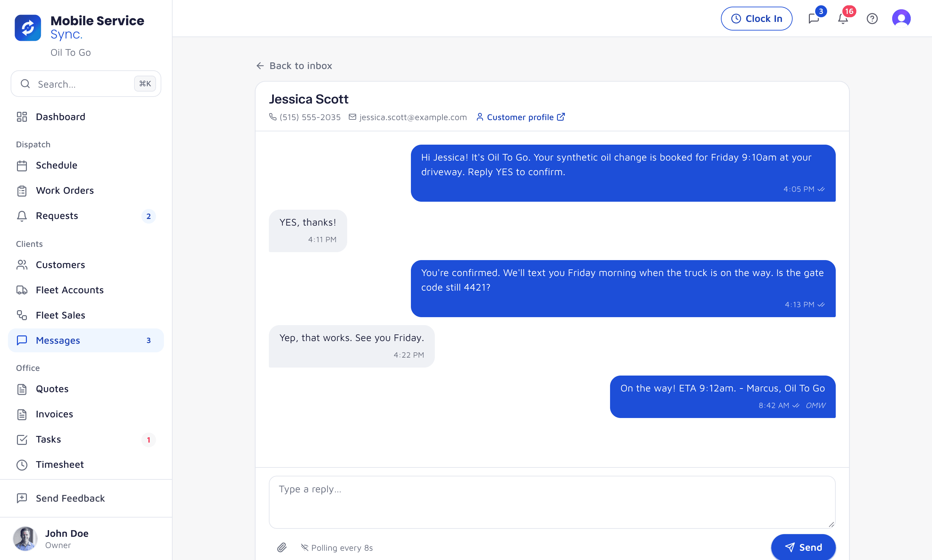Click the "Yep, that works" message bubble
Viewport: 932px width, 560px height.
pyautogui.click(x=351, y=346)
